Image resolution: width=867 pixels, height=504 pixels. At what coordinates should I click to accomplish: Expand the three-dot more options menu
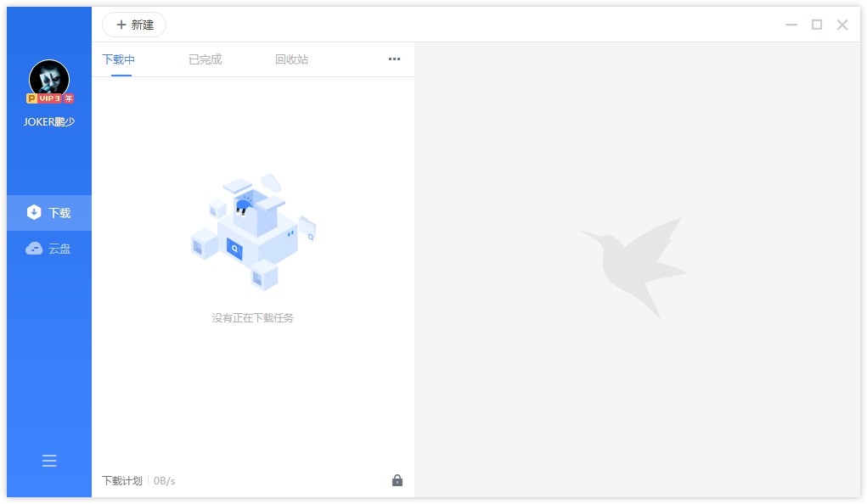(394, 59)
